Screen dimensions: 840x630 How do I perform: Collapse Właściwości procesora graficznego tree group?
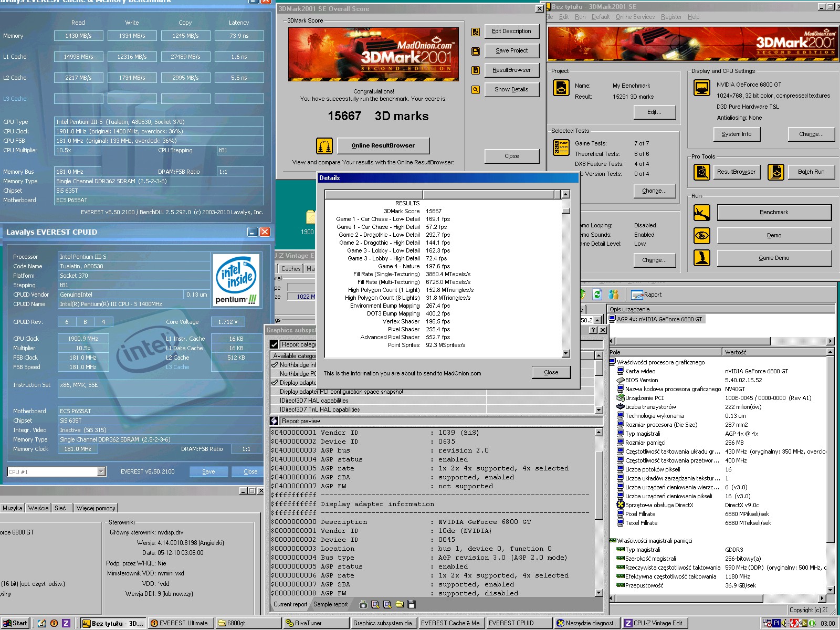613,362
